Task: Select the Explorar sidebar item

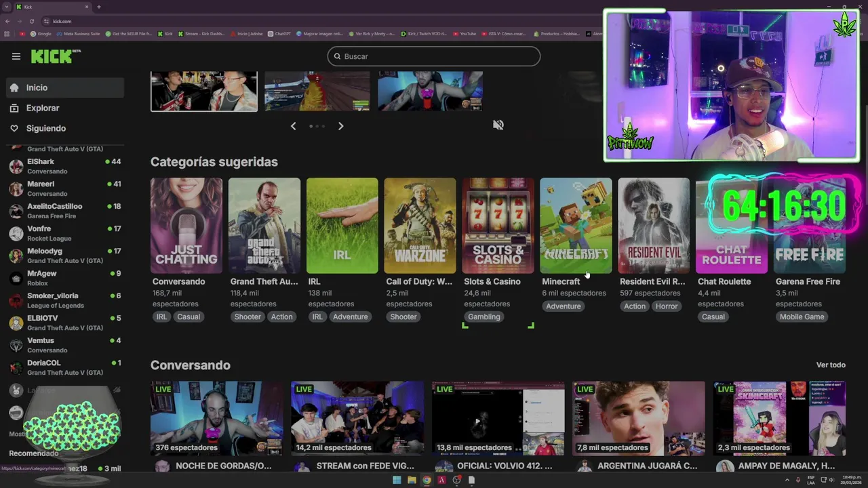Action: (x=65, y=108)
